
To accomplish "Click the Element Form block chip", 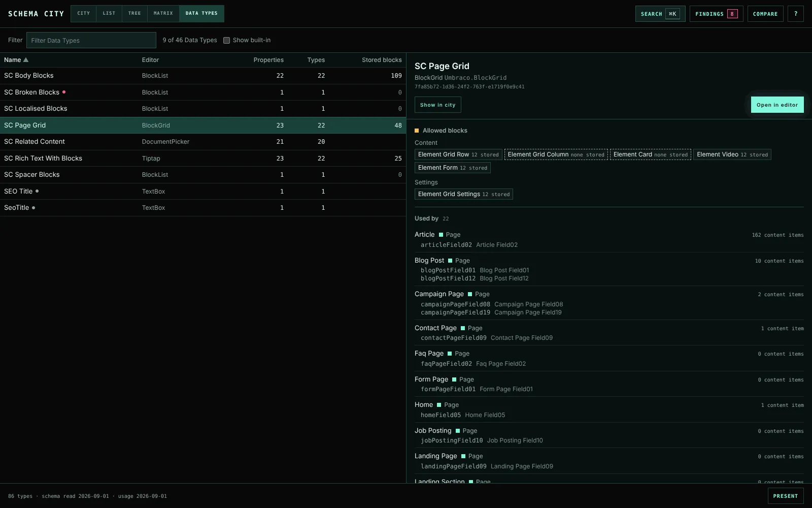I will coord(452,168).
